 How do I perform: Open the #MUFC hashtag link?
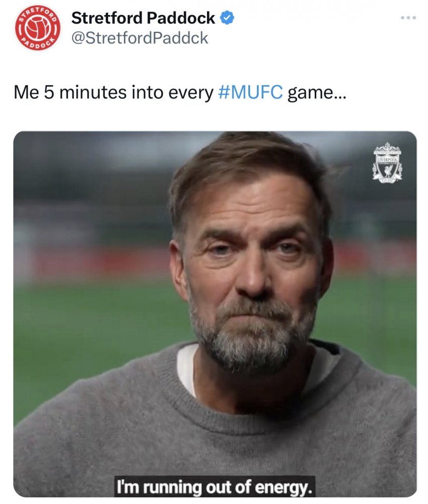[x=250, y=93]
